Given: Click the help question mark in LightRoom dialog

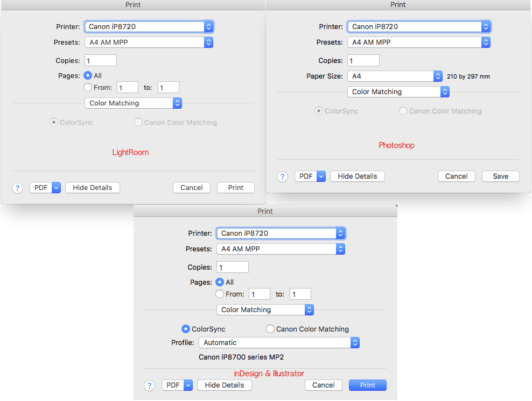Looking at the screenshot, I should coord(17,187).
